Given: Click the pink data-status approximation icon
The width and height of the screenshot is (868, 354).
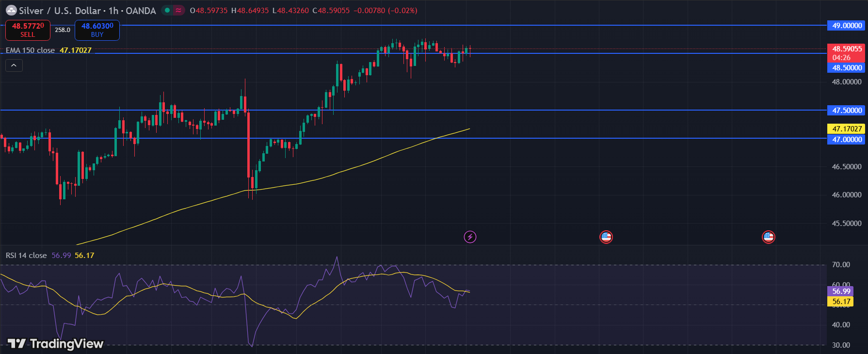Looking at the screenshot, I should pyautogui.click(x=179, y=10).
